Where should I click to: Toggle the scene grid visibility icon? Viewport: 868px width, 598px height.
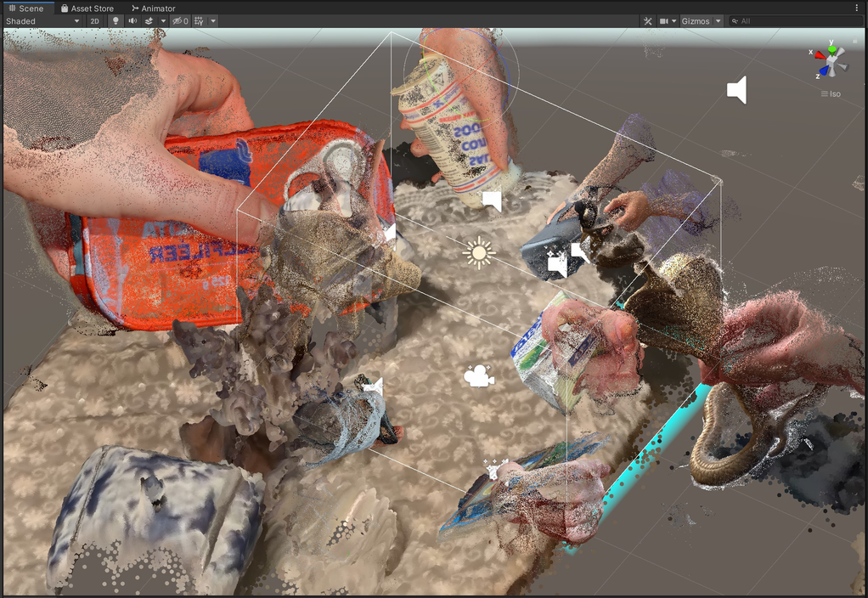[199, 21]
